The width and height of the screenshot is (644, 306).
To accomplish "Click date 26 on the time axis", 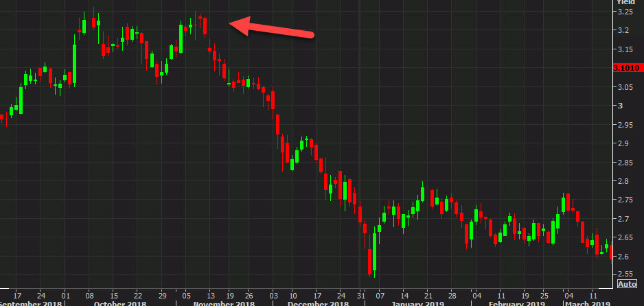I will (249, 295).
